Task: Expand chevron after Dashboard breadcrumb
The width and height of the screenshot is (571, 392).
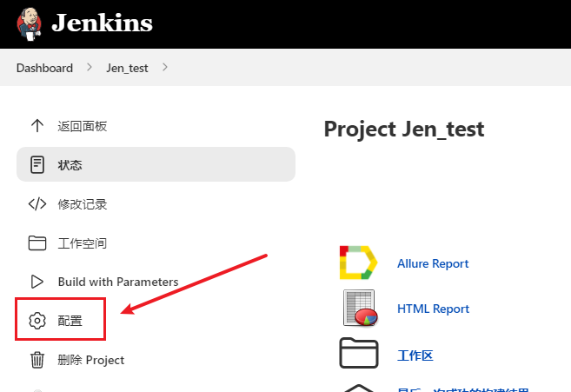Action: [90, 68]
